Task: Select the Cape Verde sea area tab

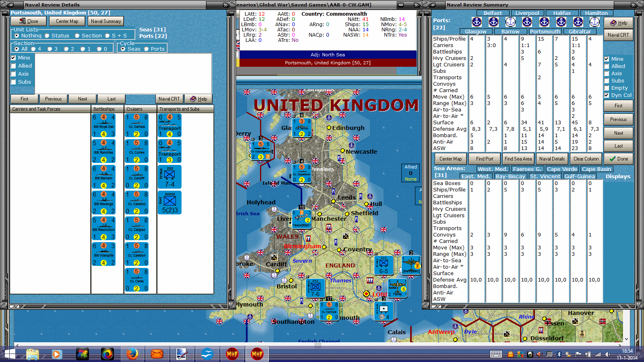Action: tap(562, 169)
